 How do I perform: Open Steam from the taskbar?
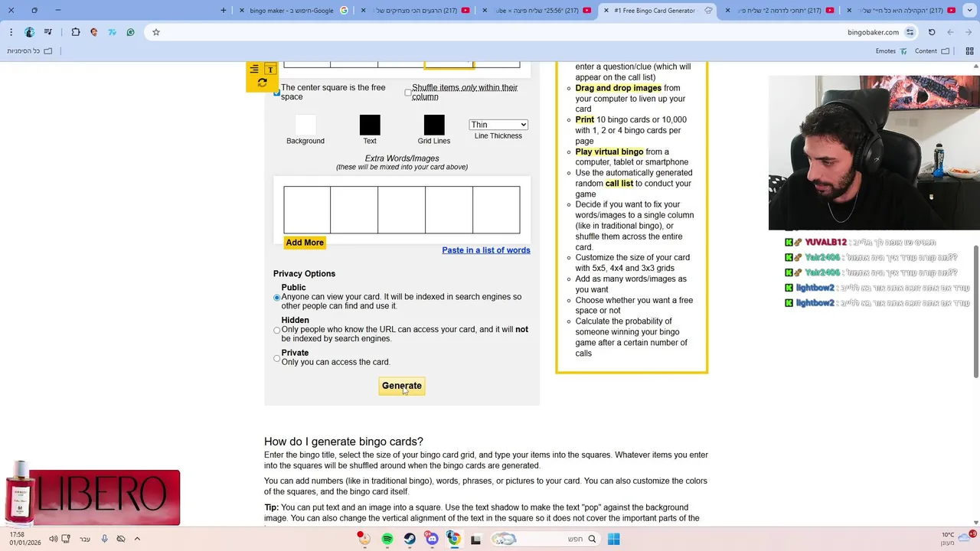click(x=410, y=539)
